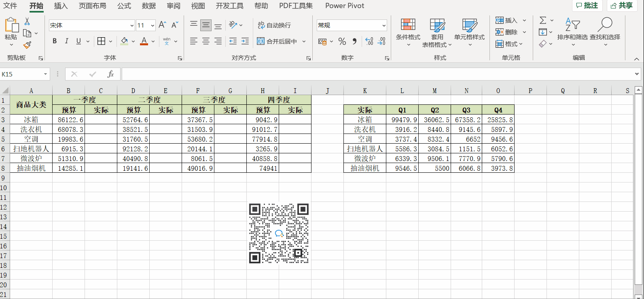This screenshot has height=299, width=644.
Task: Switch to the 数据 tab
Action: pyautogui.click(x=149, y=6)
